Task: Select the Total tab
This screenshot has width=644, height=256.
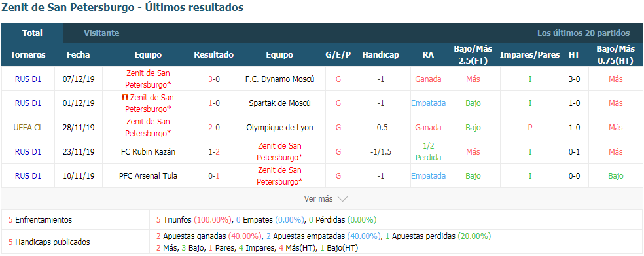Action: pyautogui.click(x=33, y=33)
